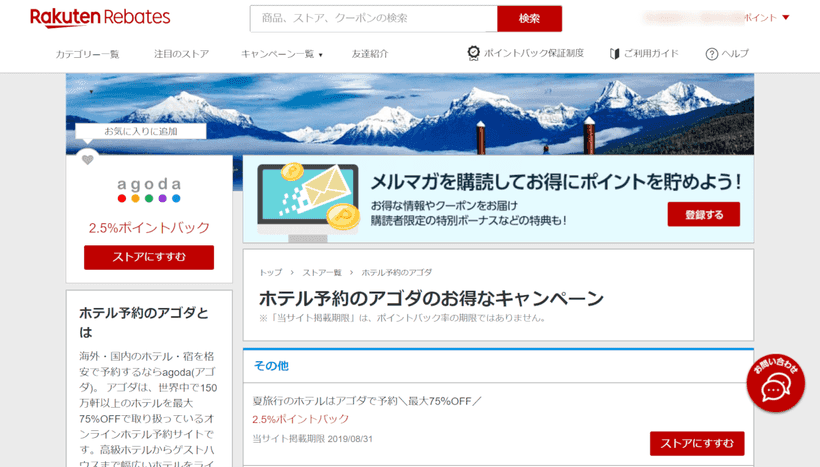Expand the キャンペーン一覧 dropdown menu

tap(281, 54)
